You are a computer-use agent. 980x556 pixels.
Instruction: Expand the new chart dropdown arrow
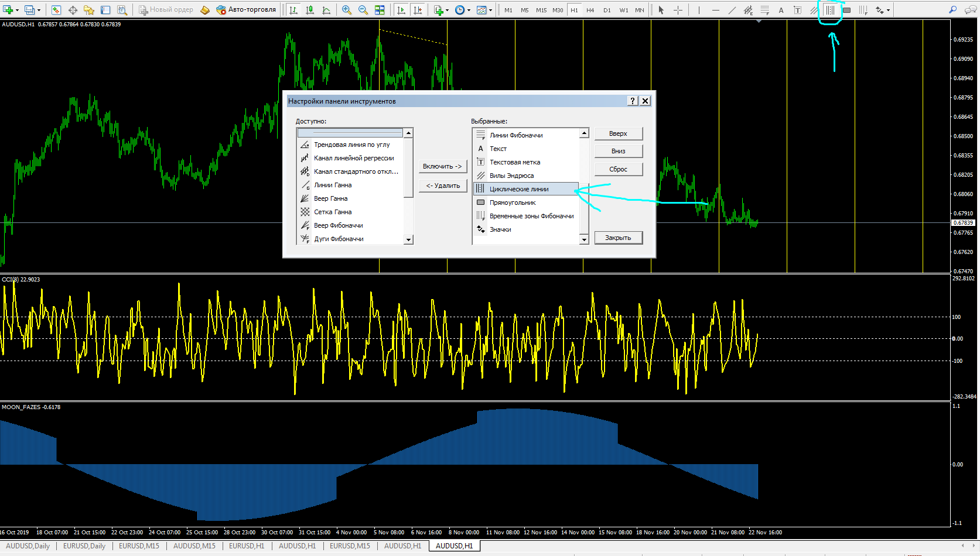(x=17, y=10)
